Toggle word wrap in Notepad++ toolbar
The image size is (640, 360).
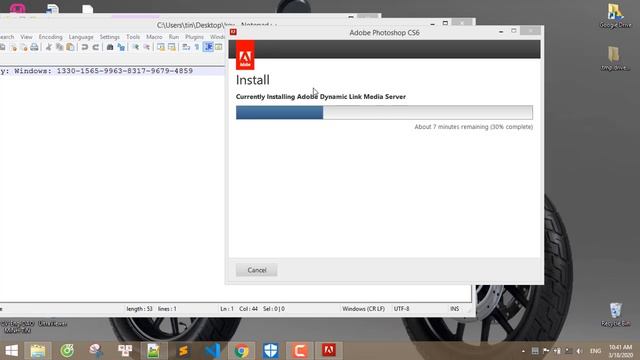point(186,47)
